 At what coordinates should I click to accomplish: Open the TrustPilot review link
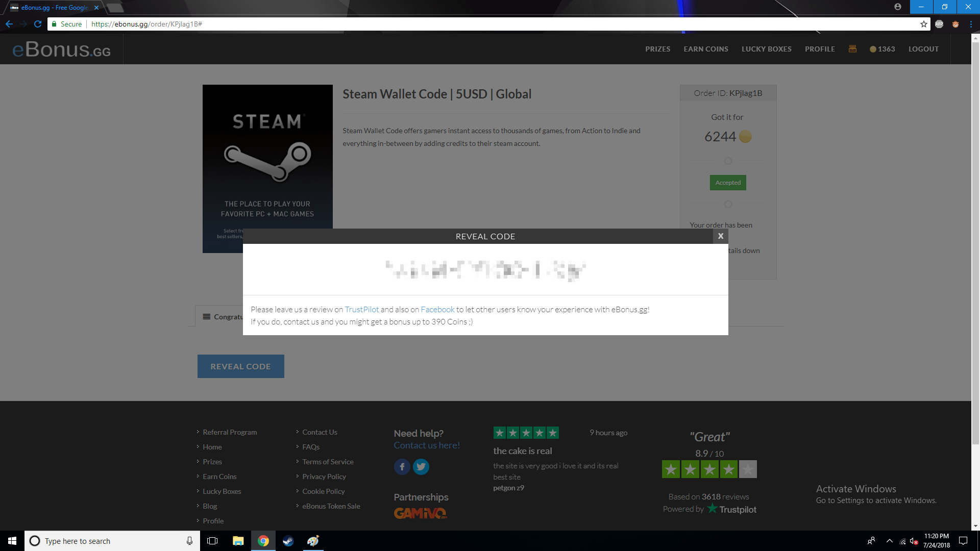coord(361,309)
